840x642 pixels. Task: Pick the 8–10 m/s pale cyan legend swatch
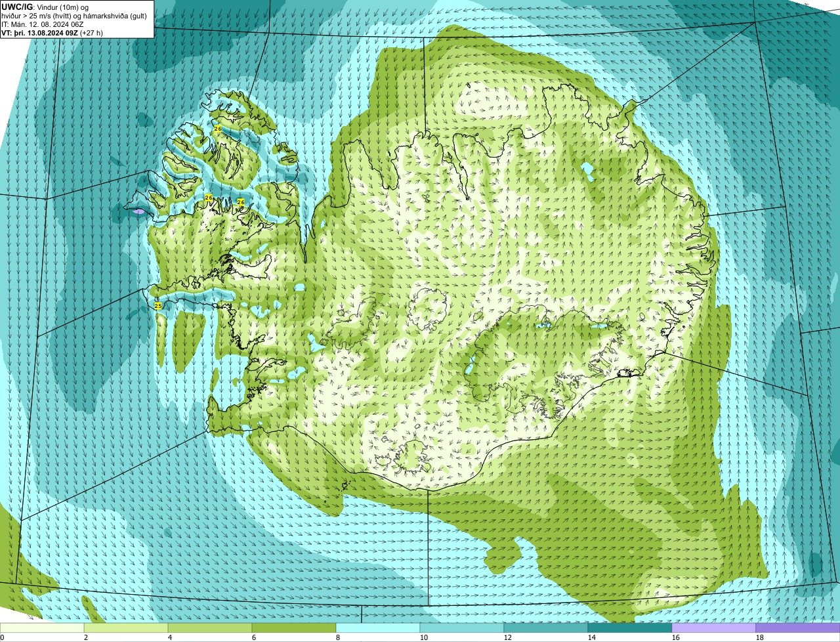coord(378,628)
